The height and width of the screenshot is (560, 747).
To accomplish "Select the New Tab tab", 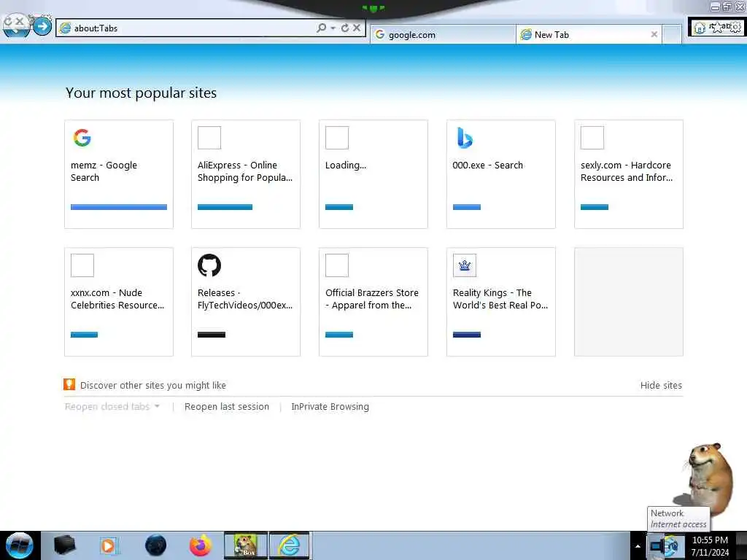I will click(x=589, y=35).
